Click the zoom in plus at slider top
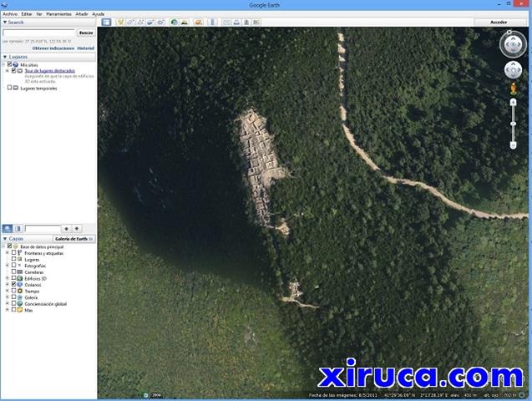The width and height of the screenshot is (532, 401). point(514,102)
